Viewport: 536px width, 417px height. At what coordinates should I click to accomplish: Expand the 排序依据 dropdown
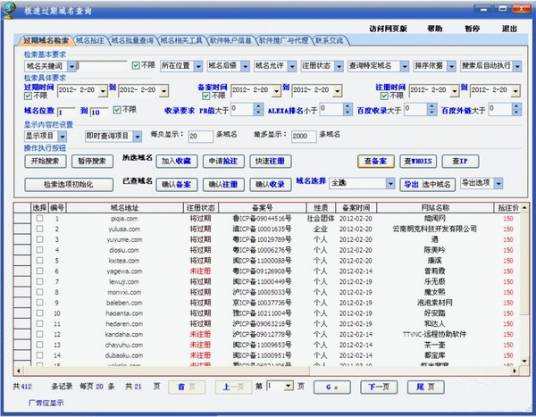452,66
